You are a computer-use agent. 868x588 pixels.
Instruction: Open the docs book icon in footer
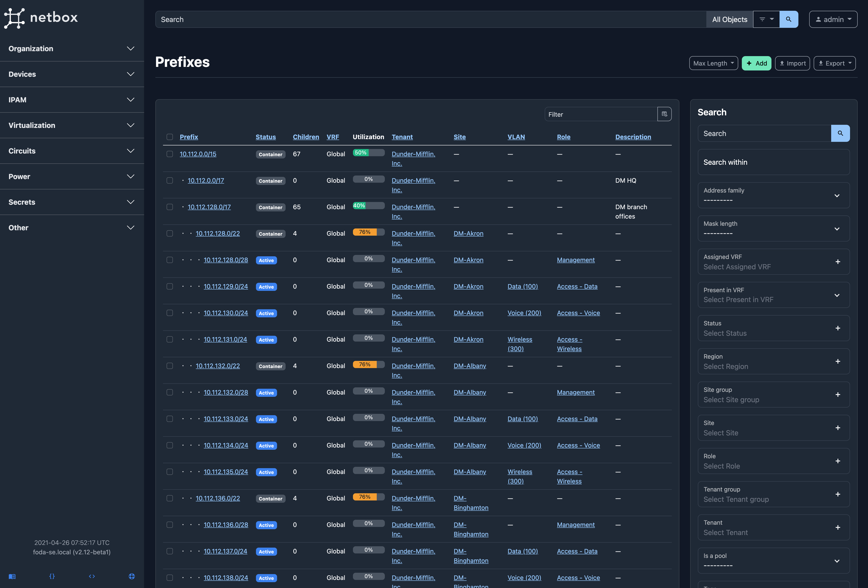click(12, 576)
